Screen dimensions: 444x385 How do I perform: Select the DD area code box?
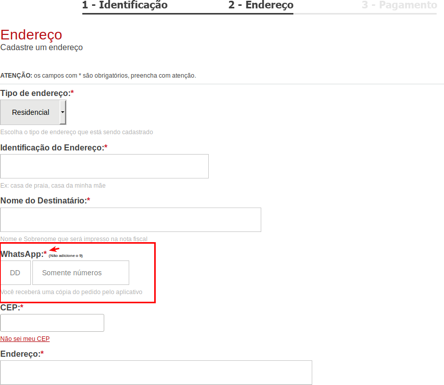[15, 273]
